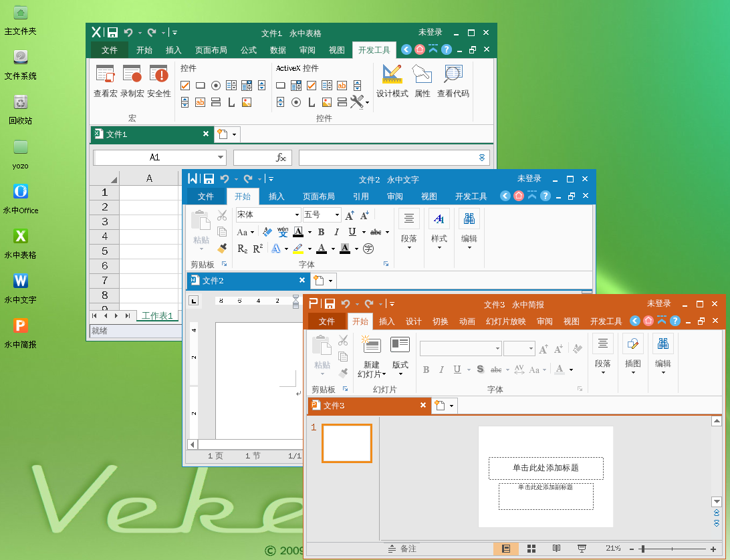Click View Code icon in spreadsheet
Screen dimensions: 730x560
coord(453,81)
